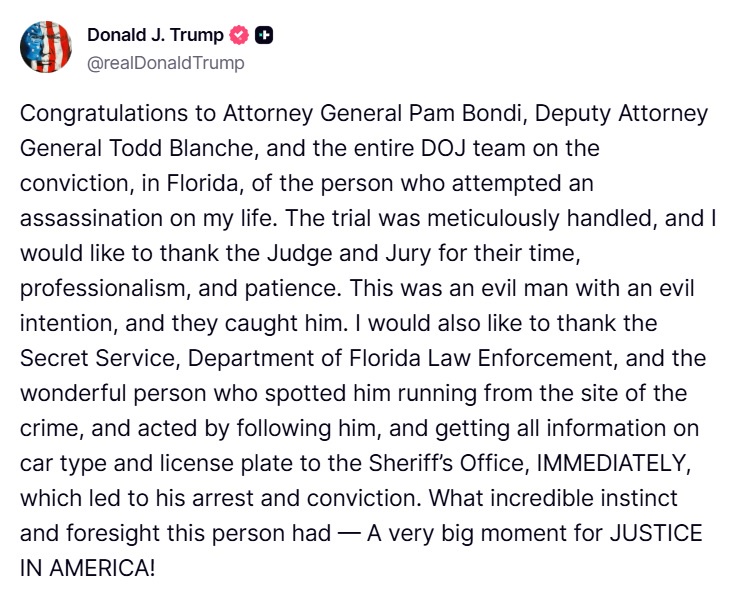The width and height of the screenshot is (734, 591).
Task: Open the @realDonaldTrump handle link
Action: (x=165, y=62)
